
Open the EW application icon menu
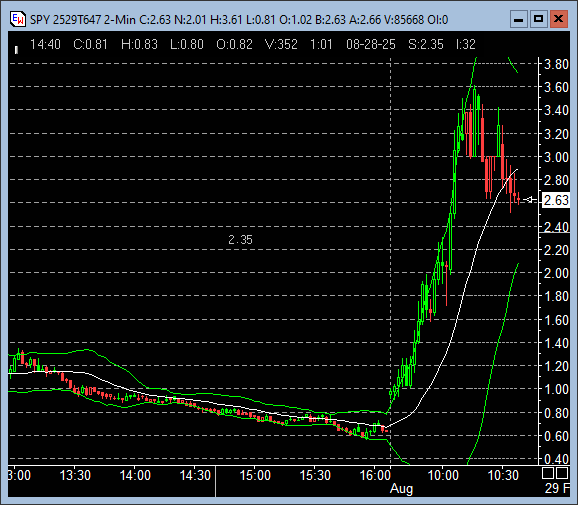18,19
